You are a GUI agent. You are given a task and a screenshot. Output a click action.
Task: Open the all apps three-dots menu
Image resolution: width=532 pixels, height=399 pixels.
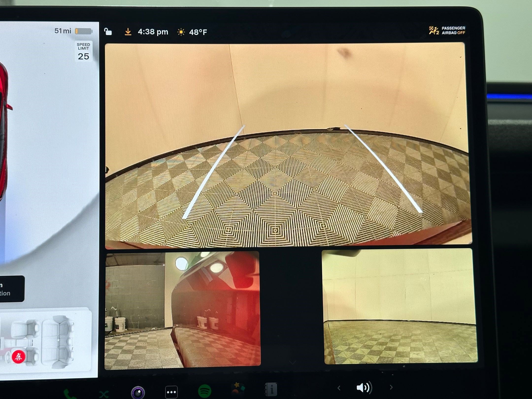coord(171,392)
